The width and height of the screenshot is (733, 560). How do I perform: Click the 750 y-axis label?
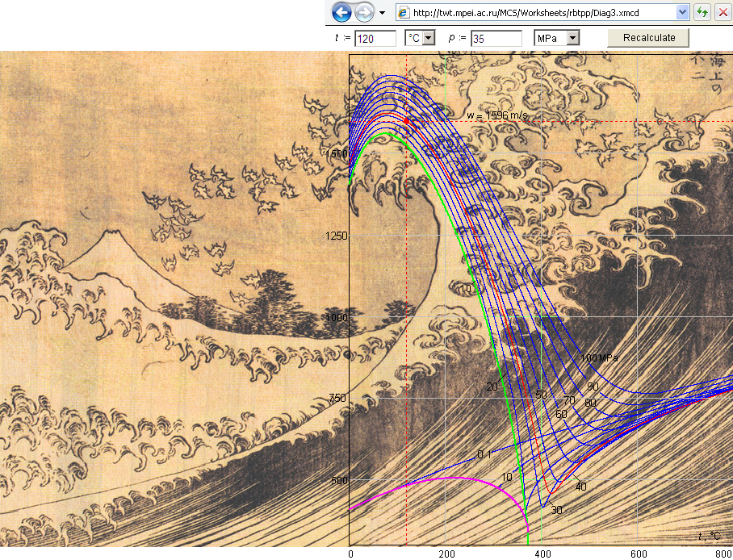coord(338,398)
